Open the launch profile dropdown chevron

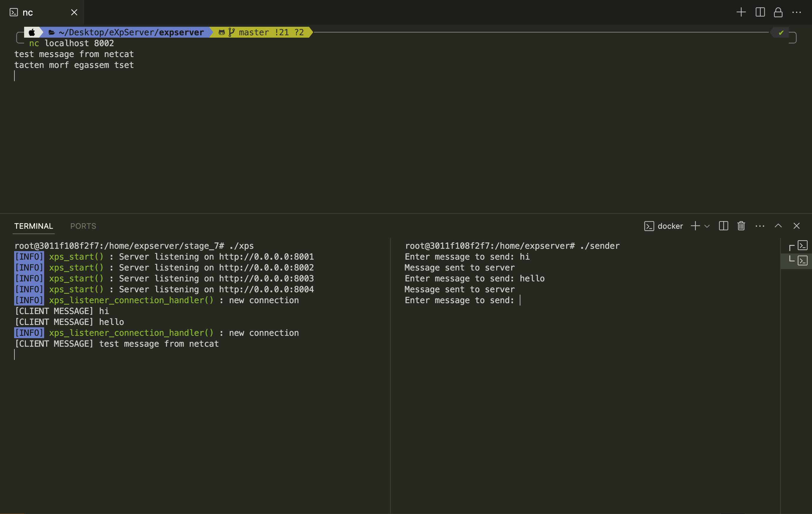tap(707, 226)
